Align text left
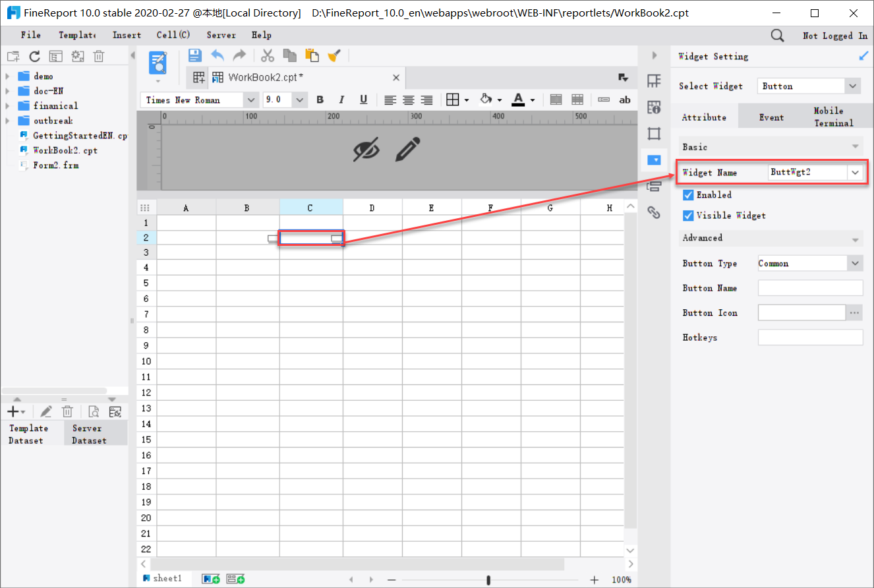This screenshot has height=588, width=874. tap(390, 100)
